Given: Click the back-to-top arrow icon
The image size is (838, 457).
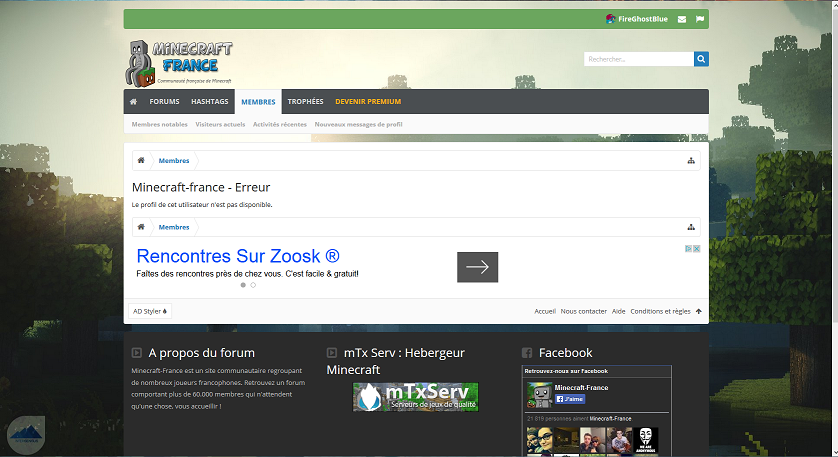Looking at the screenshot, I should tap(699, 311).
